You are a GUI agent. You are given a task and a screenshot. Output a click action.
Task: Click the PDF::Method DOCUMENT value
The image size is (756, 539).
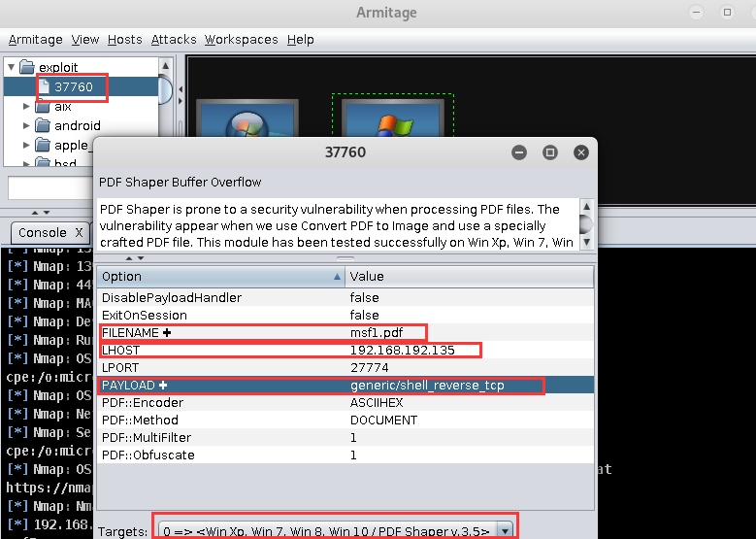[x=383, y=421]
